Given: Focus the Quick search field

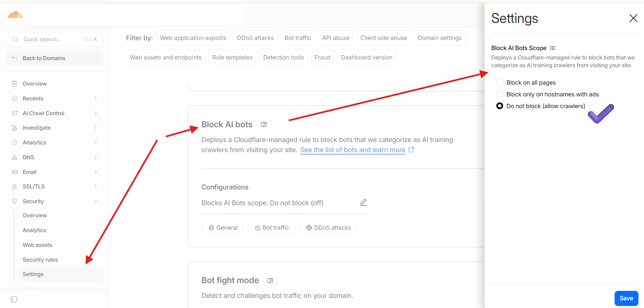Looking at the screenshot, I should pos(54,39).
